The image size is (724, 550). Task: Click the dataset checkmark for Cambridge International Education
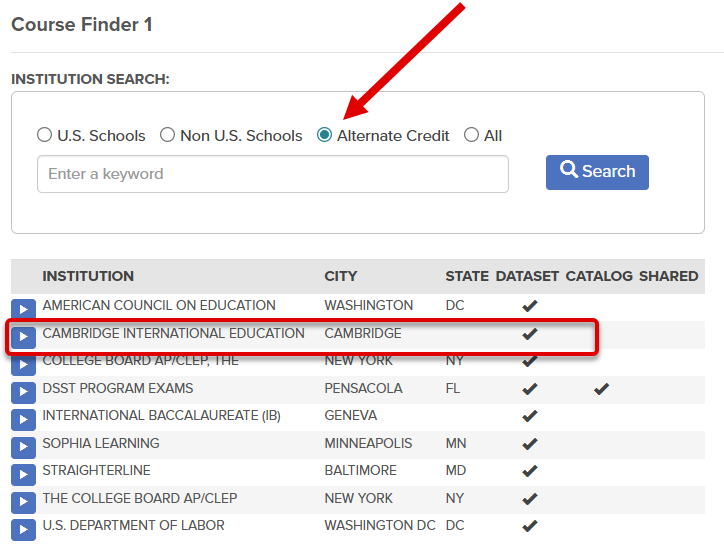(x=530, y=333)
